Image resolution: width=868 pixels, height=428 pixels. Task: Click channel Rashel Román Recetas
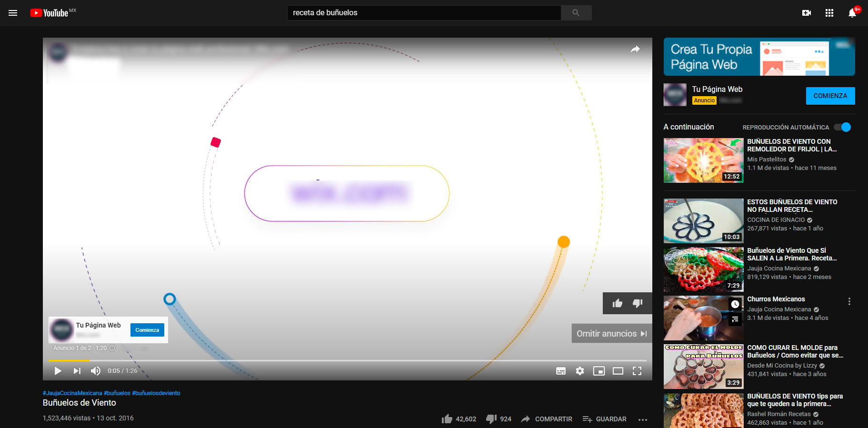pyautogui.click(x=779, y=414)
